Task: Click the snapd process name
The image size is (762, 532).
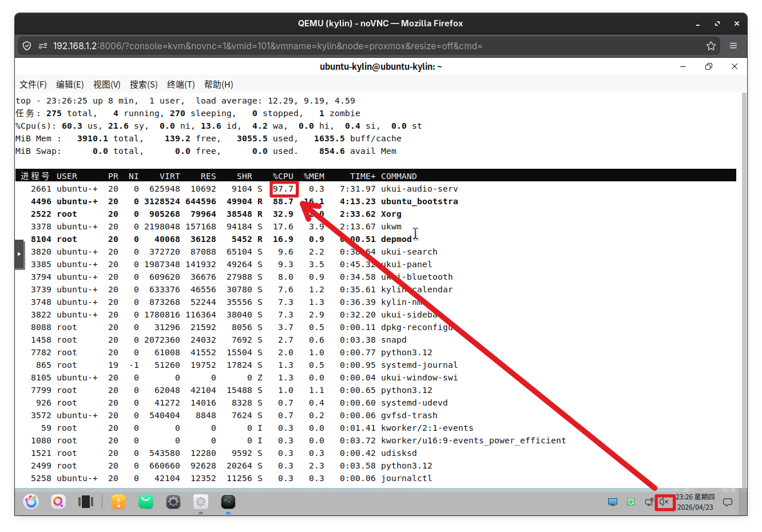Action: 394,340
